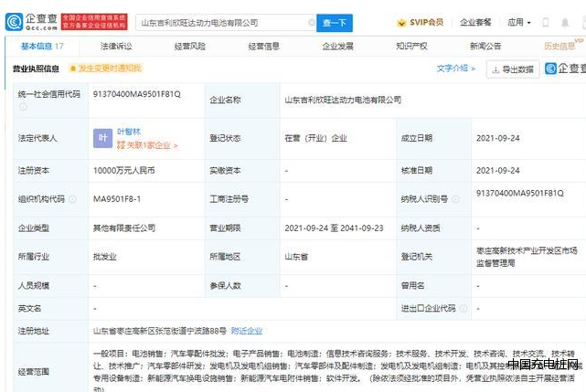Switch to 新闻公告 tab
This screenshot has height=392, width=586.
485,47
